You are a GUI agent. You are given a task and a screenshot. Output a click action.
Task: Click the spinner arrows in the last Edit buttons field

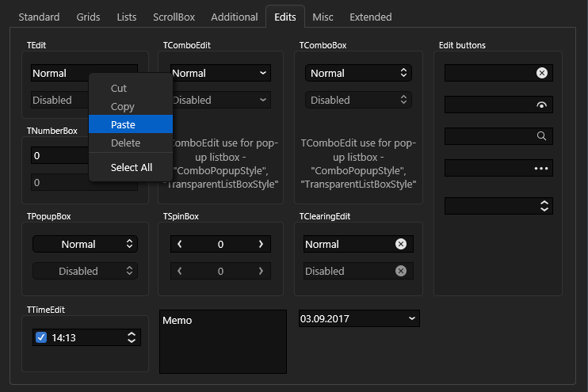coord(544,206)
